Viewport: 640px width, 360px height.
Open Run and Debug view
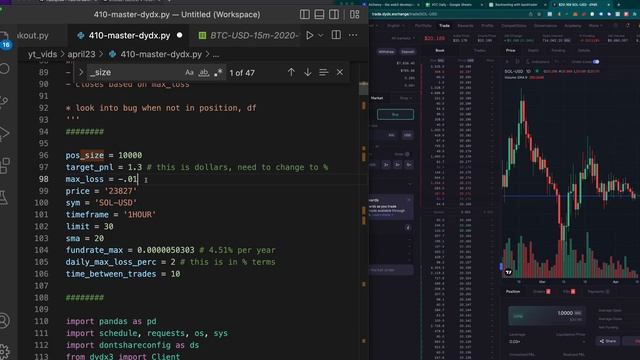pos(4,133)
